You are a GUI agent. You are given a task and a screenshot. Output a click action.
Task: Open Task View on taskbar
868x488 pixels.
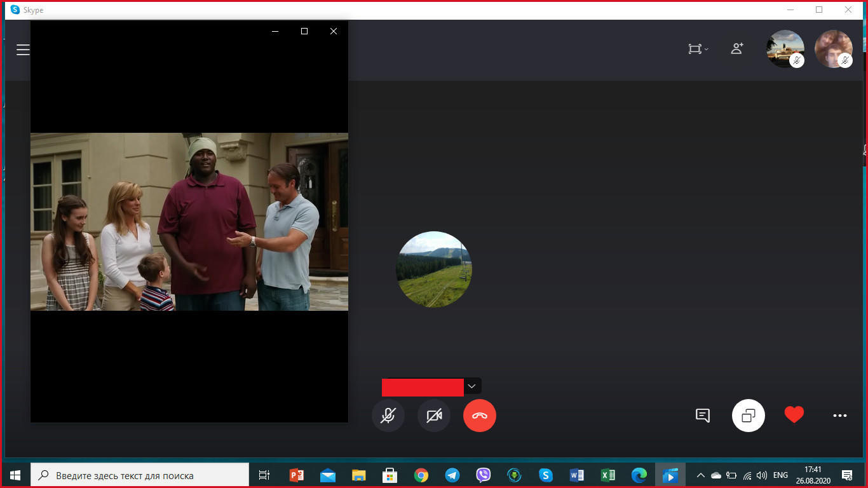(264, 475)
